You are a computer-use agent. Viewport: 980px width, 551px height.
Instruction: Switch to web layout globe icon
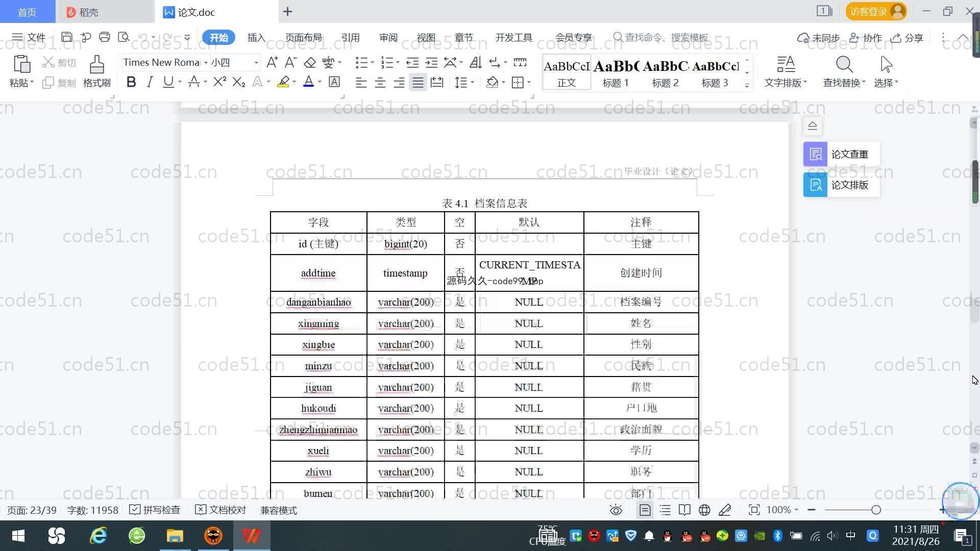coord(704,510)
